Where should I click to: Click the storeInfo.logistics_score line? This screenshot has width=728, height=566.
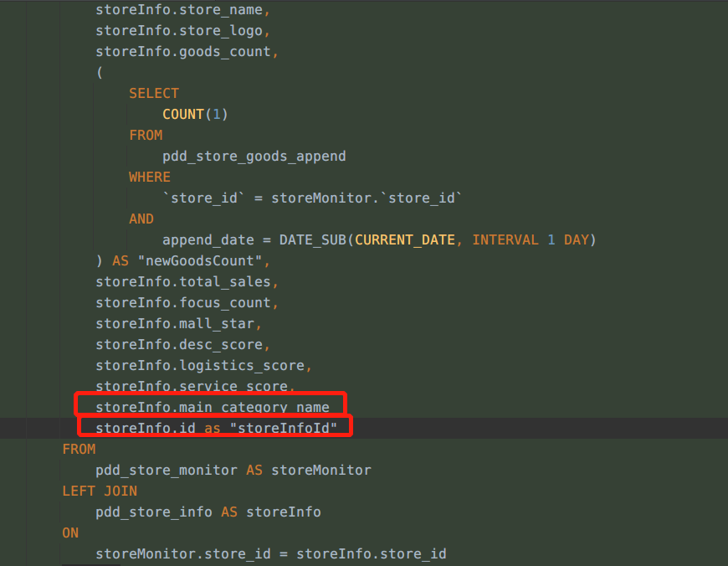pos(203,365)
